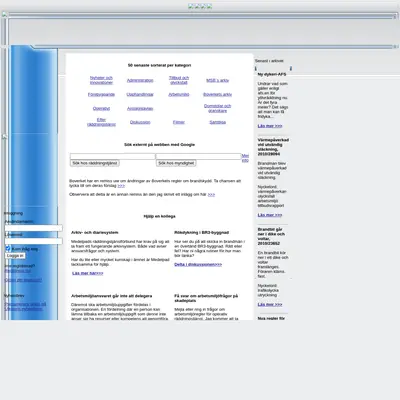Select 'Värmepåverkad vid utvändig släckning' article heading
This screenshot has height=400, width=400.
(273, 147)
